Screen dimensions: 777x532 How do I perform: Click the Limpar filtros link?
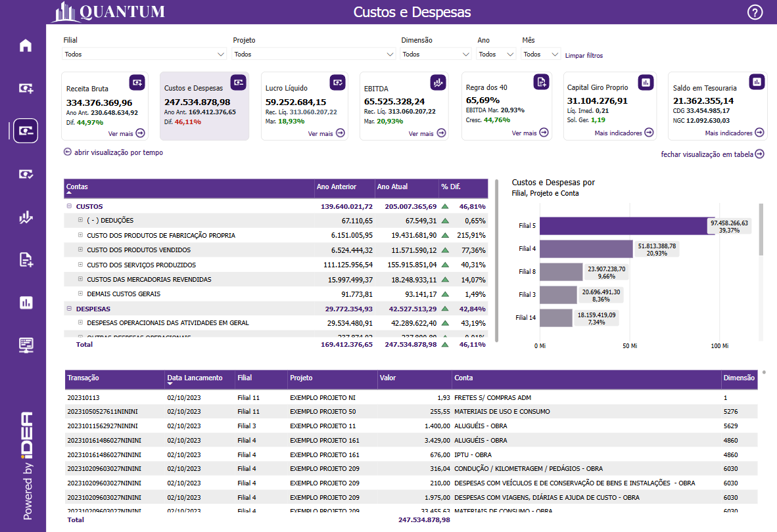[x=584, y=56]
